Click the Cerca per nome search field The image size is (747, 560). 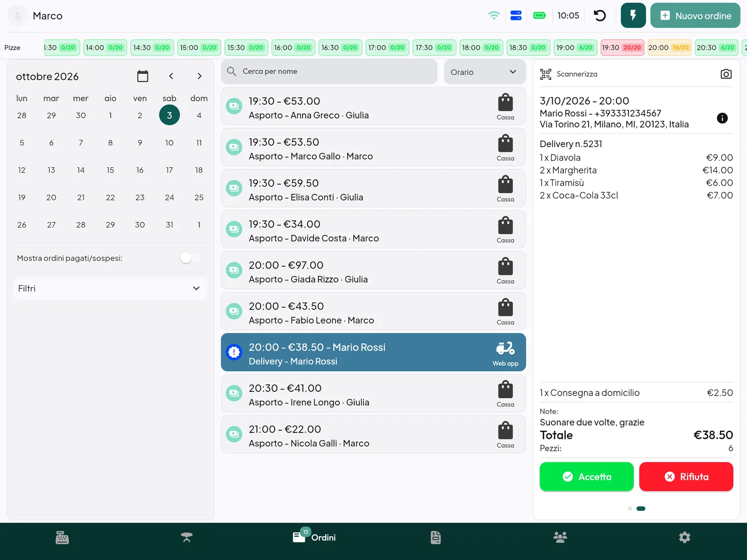click(329, 71)
